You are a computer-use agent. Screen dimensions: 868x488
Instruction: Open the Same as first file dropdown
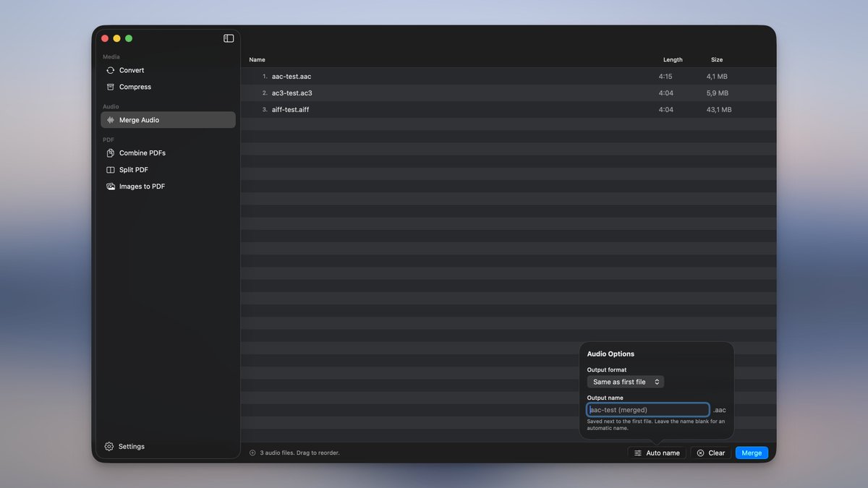[626, 382]
